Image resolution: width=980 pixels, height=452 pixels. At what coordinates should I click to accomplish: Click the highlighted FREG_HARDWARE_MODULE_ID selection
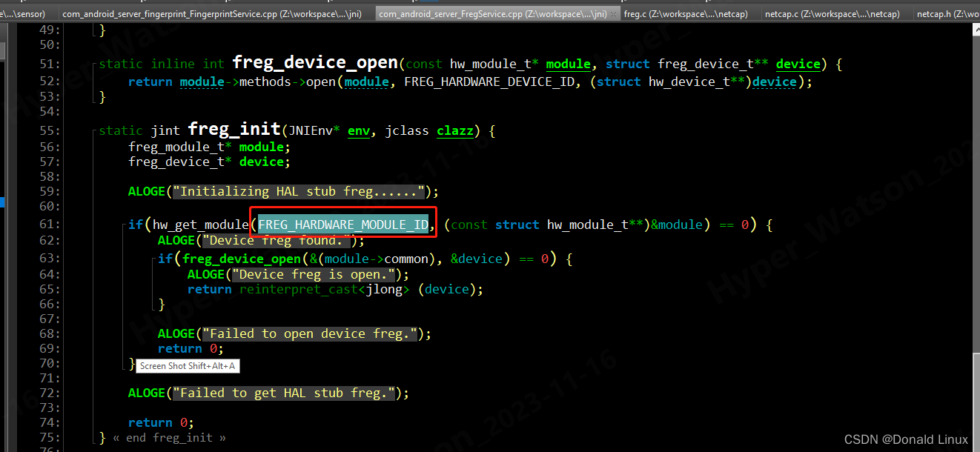342,223
